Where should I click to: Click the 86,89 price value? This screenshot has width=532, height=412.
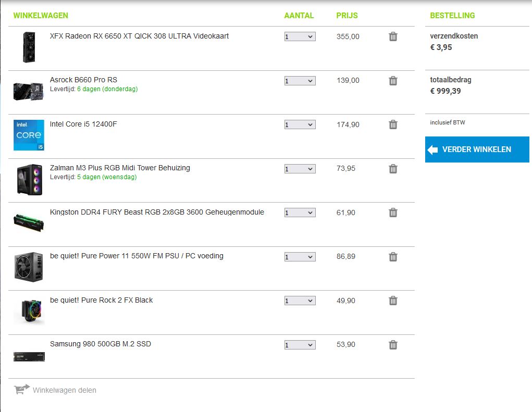click(x=346, y=257)
